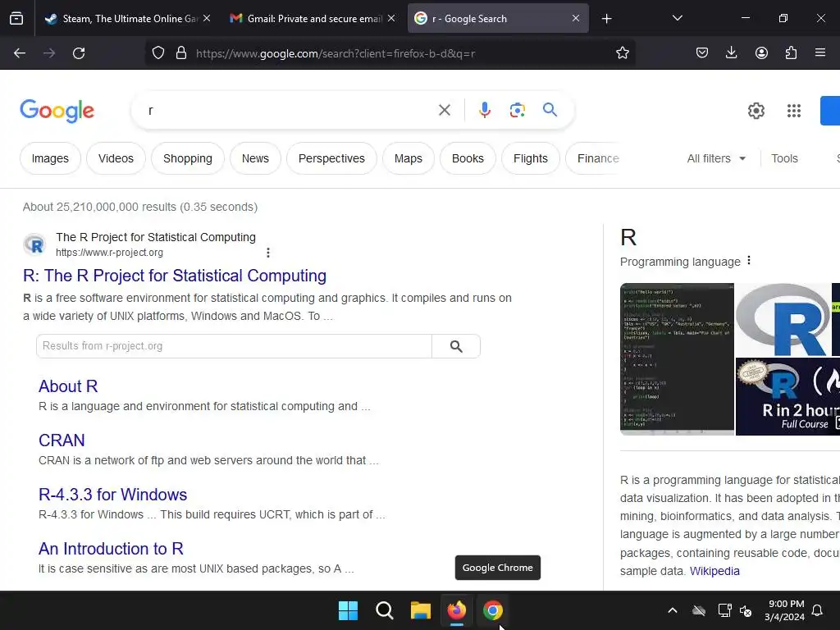Open Firefox application menu
The width and height of the screenshot is (840, 630).
click(820, 53)
